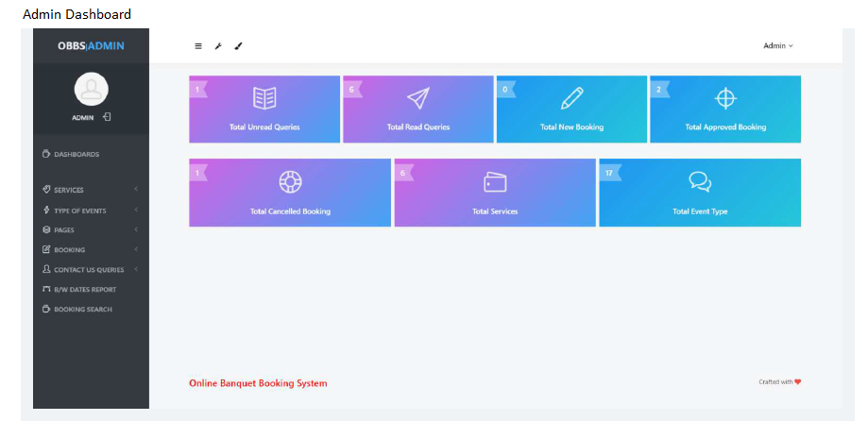The height and width of the screenshot is (421, 868).
Task: Click the wallet icon on Total Services
Action: (495, 182)
